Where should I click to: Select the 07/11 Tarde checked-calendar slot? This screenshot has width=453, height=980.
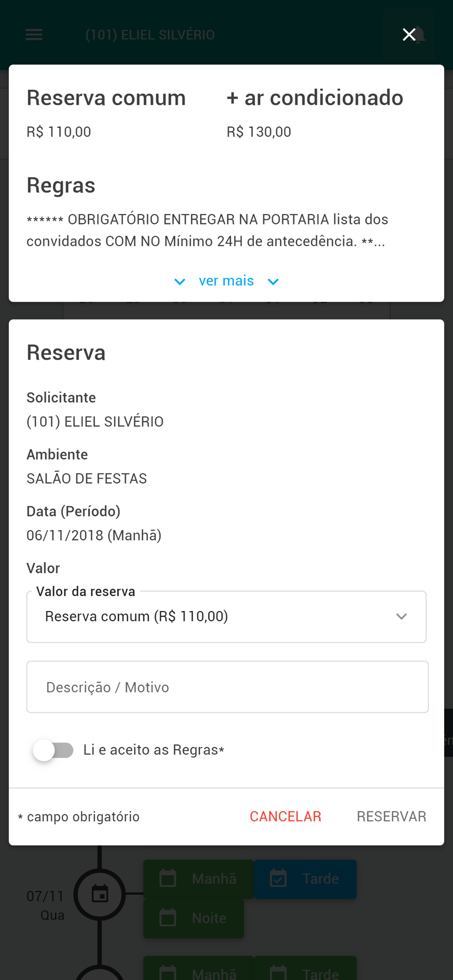click(x=305, y=879)
